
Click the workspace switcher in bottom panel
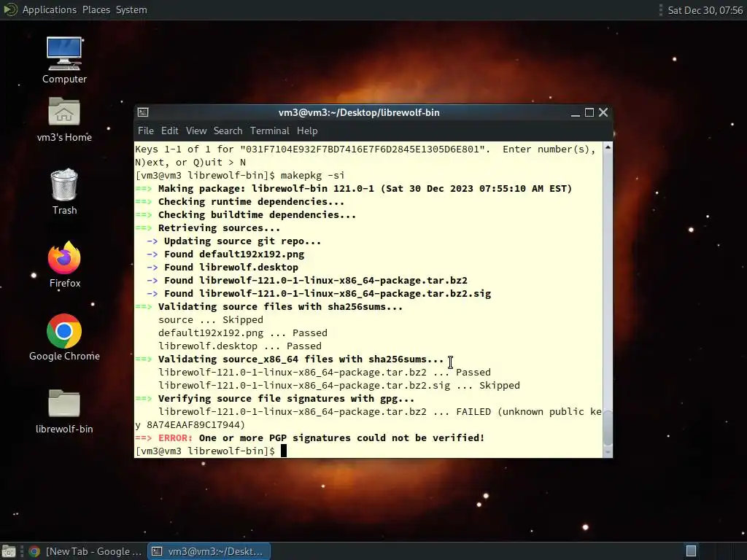691,551
